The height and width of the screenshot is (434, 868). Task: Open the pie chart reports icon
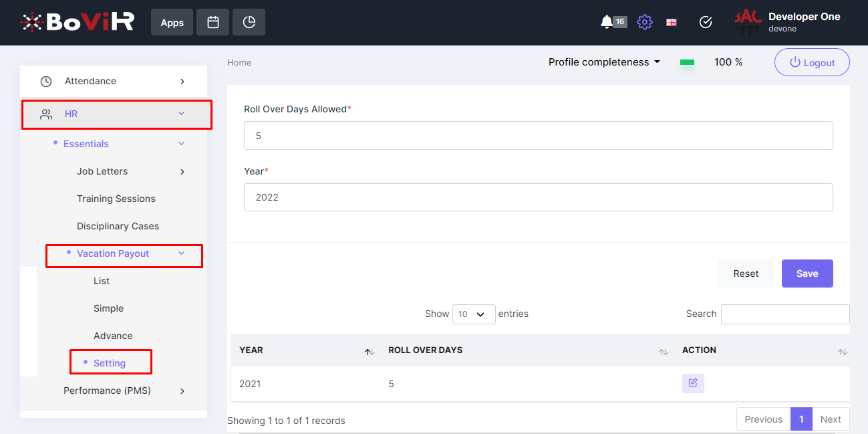(x=249, y=22)
